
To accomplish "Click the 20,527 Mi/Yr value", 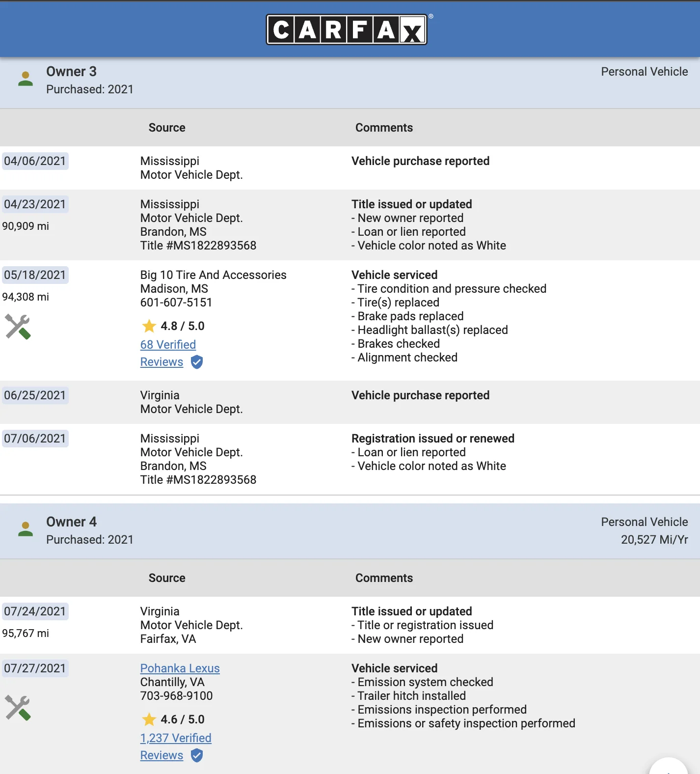I will (x=654, y=540).
